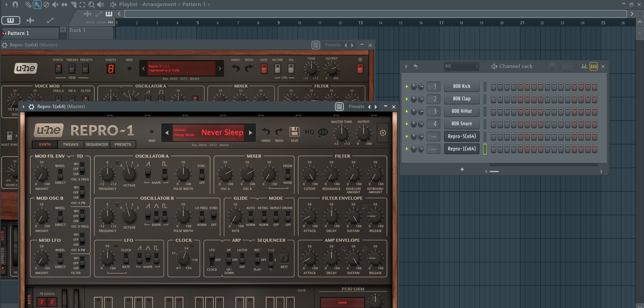Click Redo arrow in Repro-1
644x308 pixels.
click(x=279, y=132)
